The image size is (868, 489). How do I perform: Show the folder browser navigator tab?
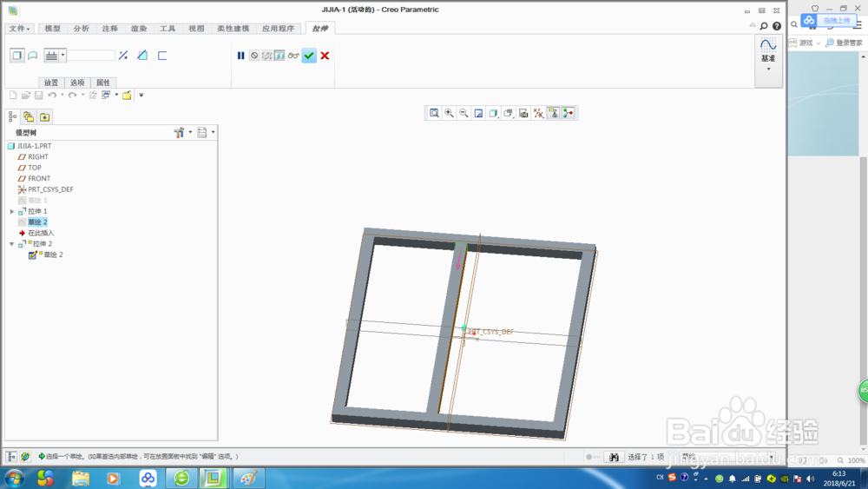tap(29, 117)
